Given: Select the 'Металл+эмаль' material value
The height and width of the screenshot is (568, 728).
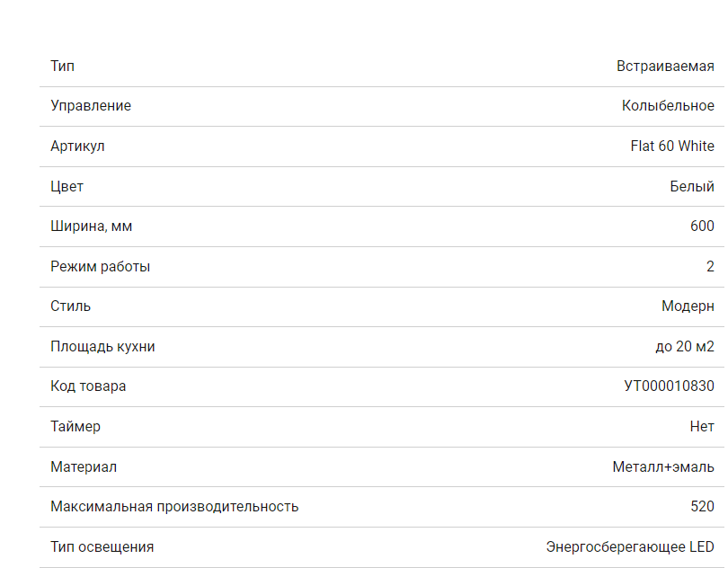Looking at the screenshot, I should (663, 466).
